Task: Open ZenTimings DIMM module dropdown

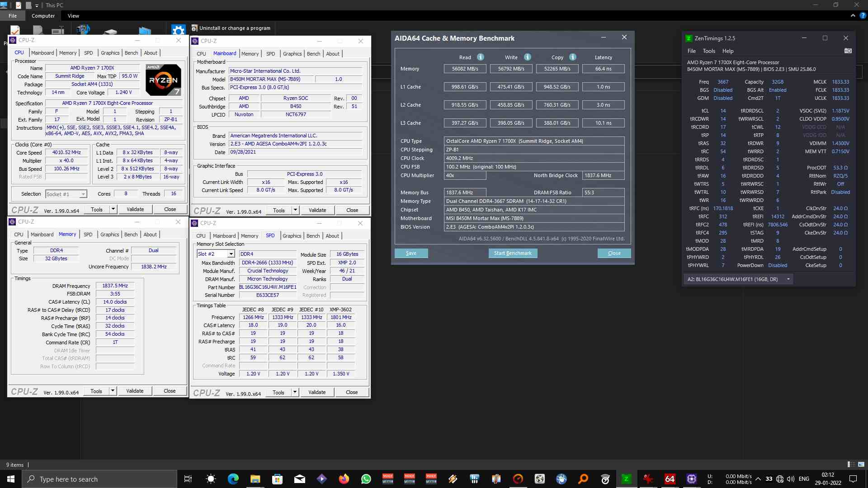Action: tap(788, 279)
